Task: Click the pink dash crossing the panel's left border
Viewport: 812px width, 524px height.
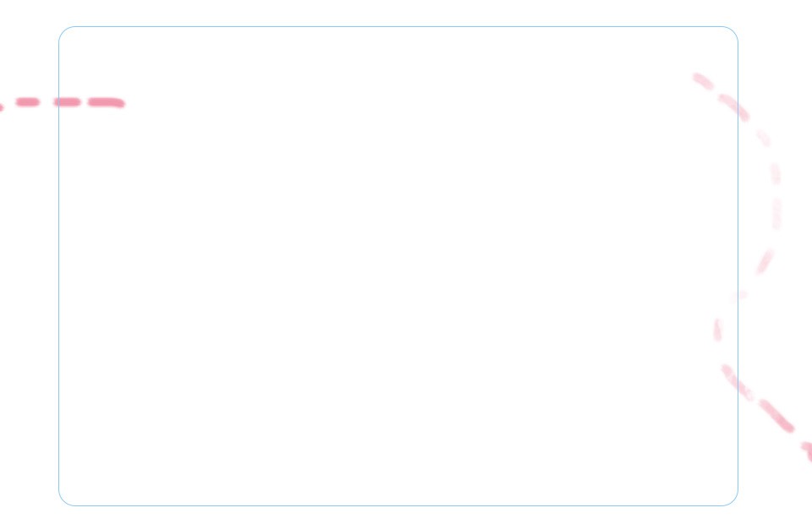Action: pyautogui.click(x=67, y=102)
